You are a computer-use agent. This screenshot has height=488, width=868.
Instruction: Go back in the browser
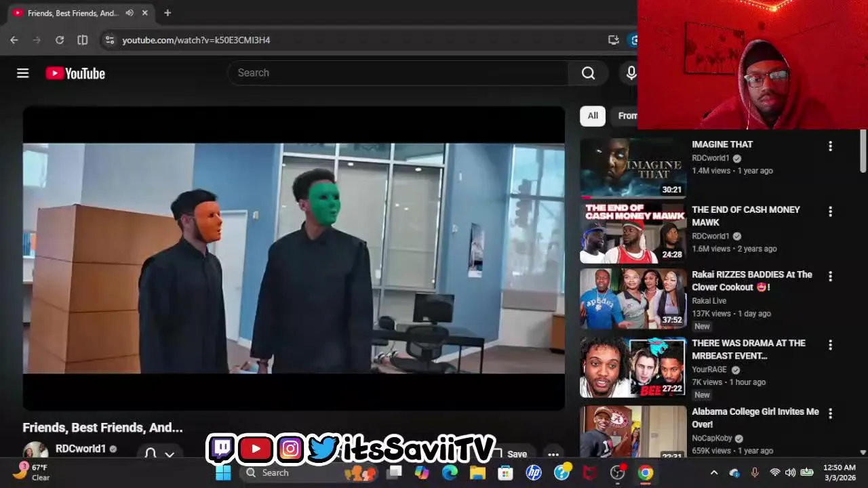point(14,40)
